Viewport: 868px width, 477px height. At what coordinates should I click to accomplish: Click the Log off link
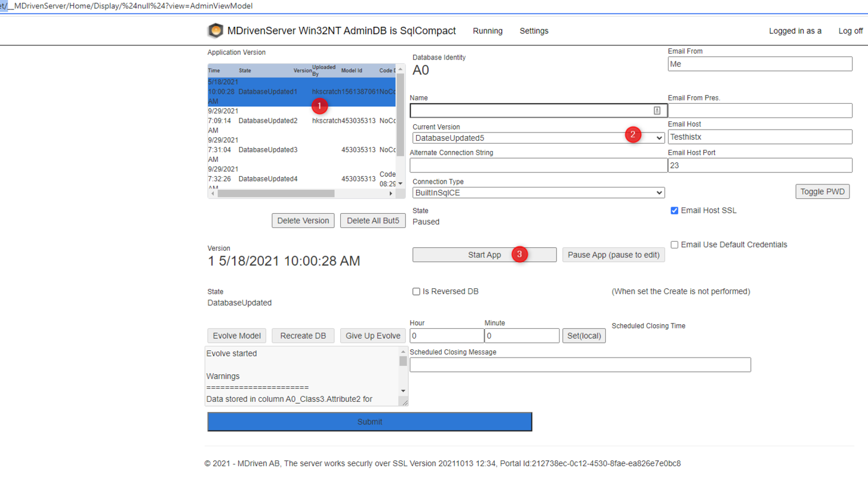click(x=851, y=31)
